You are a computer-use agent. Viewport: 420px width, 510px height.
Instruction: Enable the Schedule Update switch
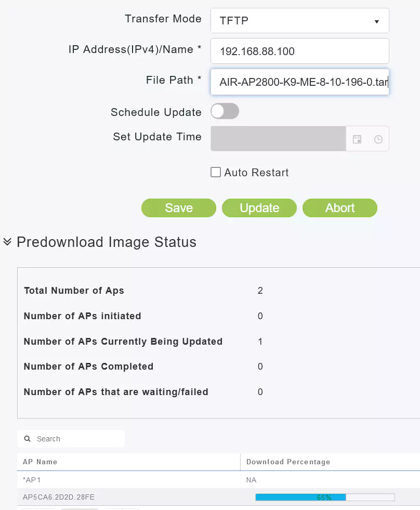click(225, 111)
